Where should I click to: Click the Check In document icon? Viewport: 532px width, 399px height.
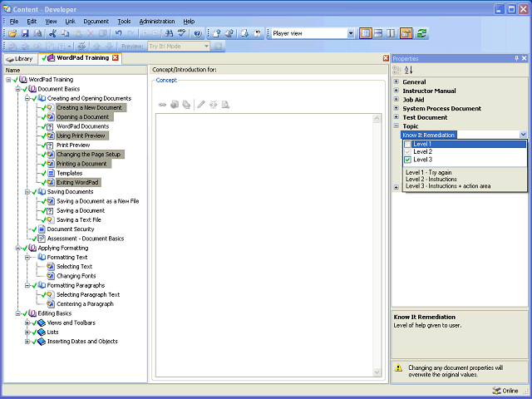[217, 33]
